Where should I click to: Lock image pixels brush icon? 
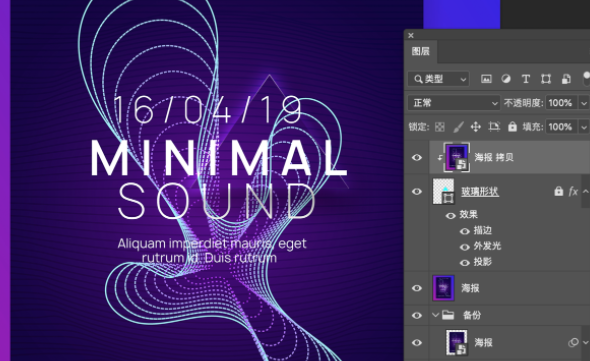[458, 127]
